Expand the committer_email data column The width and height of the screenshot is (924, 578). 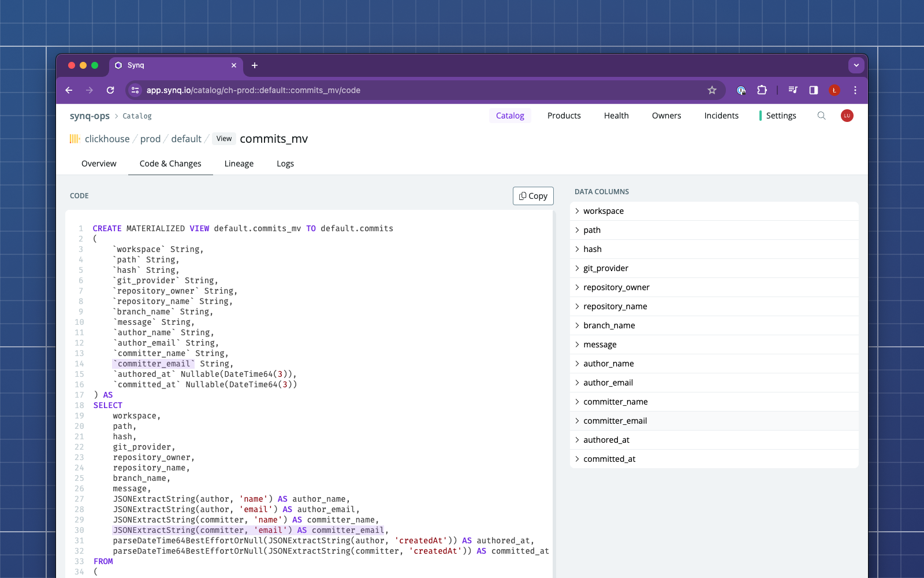[x=714, y=421]
